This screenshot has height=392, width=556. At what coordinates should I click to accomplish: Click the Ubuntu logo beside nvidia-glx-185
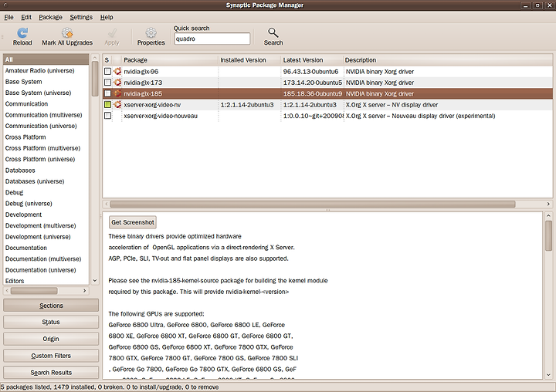coord(117,93)
